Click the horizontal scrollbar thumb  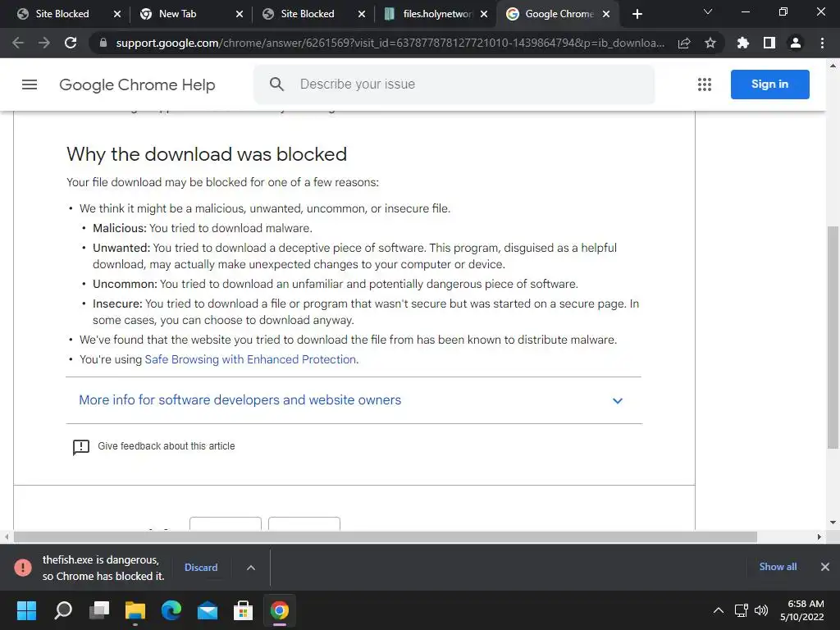(386, 536)
